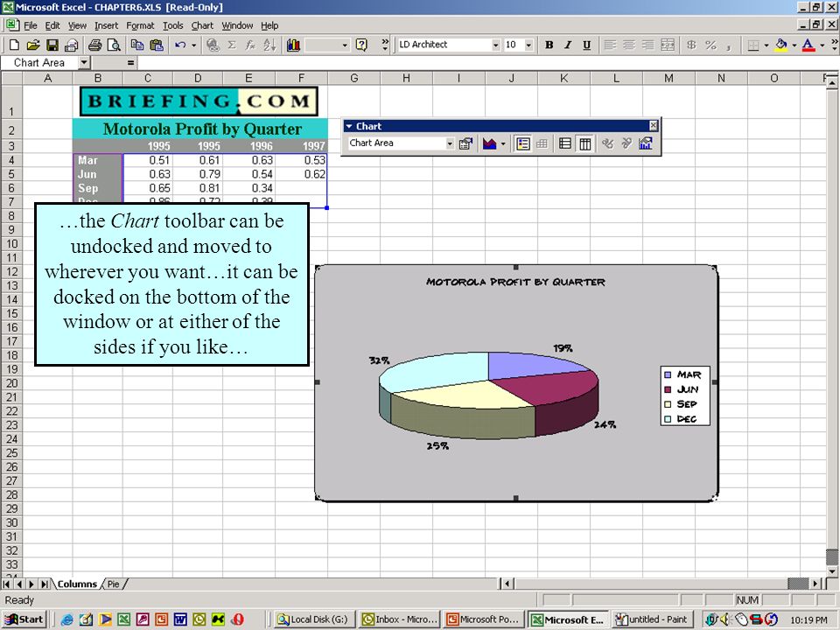
Task: Angle text downward using the Chart toolbar
Action: 607,143
